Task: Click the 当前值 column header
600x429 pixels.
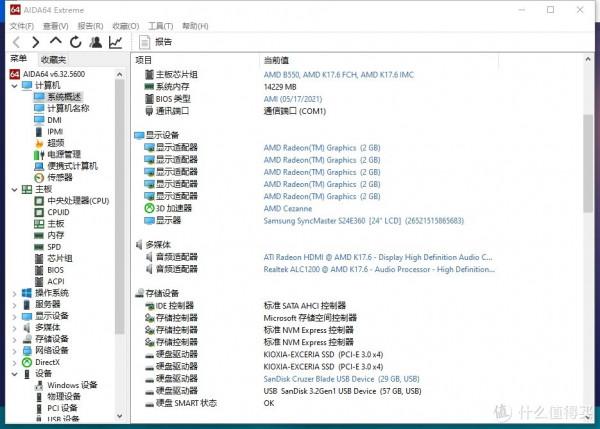Action: [x=276, y=60]
